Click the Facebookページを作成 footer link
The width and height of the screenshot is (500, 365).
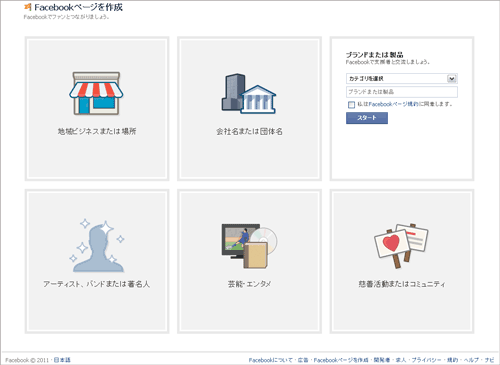click(x=341, y=360)
